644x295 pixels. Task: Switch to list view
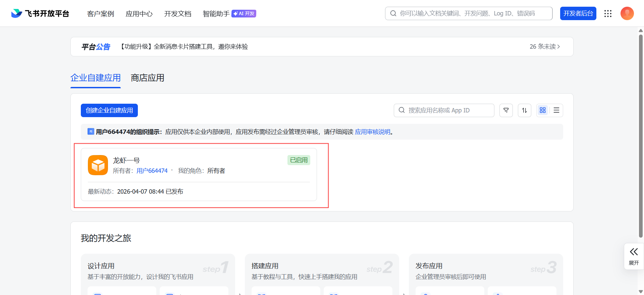(x=556, y=110)
